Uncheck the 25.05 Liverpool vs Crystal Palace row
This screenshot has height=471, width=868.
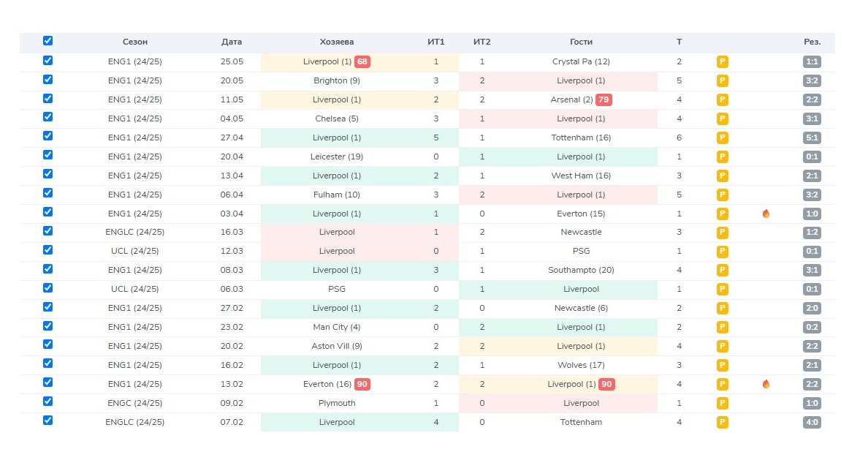pos(48,61)
